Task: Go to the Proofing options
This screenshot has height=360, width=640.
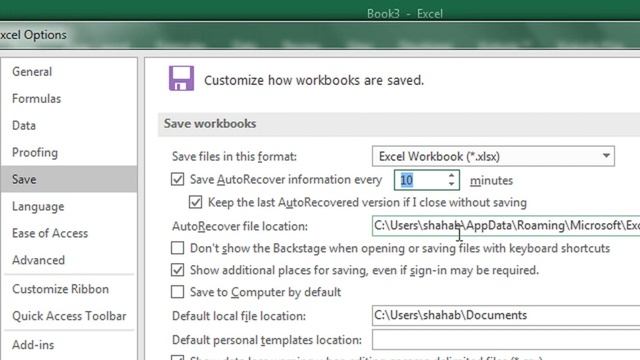Action: pos(35,153)
